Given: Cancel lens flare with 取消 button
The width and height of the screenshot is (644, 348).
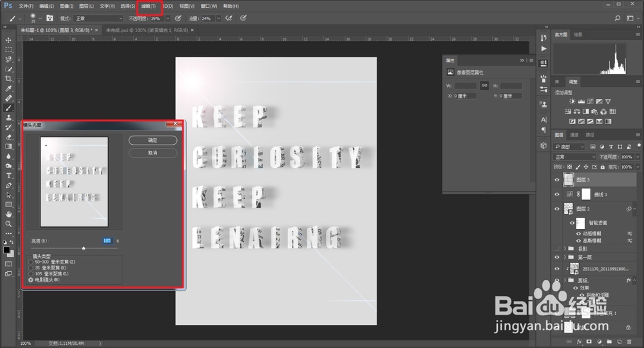Looking at the screenshot, I should pyautogui.click(x=153, y=152).
